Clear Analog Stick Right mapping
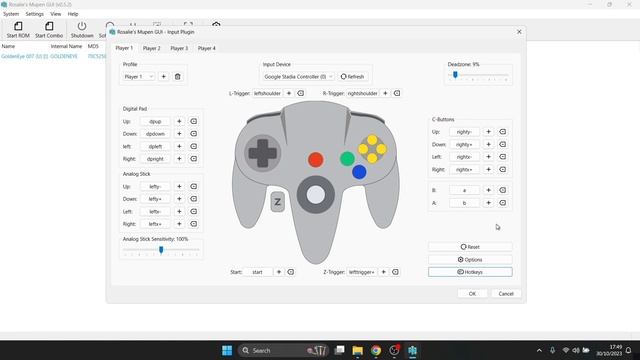The width and height of the screenshot is (640, 360). [x=193, y=224]
